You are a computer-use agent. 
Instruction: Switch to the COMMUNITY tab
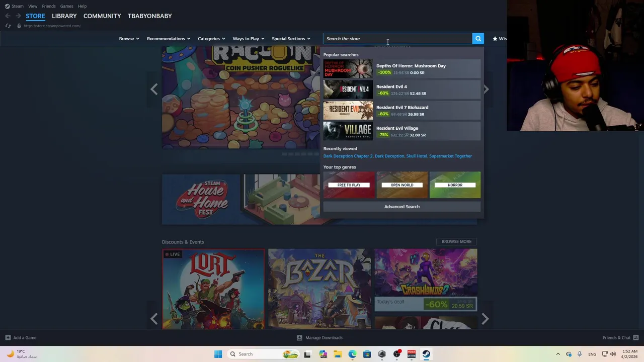coord(102,16)
